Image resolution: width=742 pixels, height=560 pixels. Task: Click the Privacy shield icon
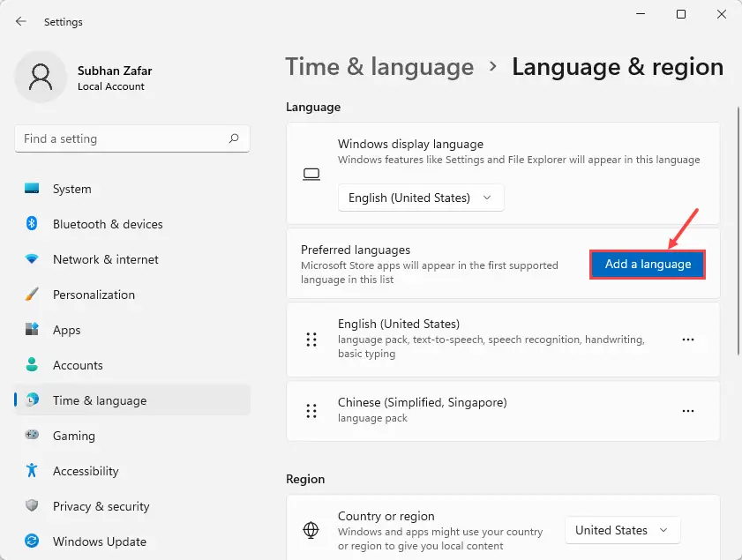(32, 505)
